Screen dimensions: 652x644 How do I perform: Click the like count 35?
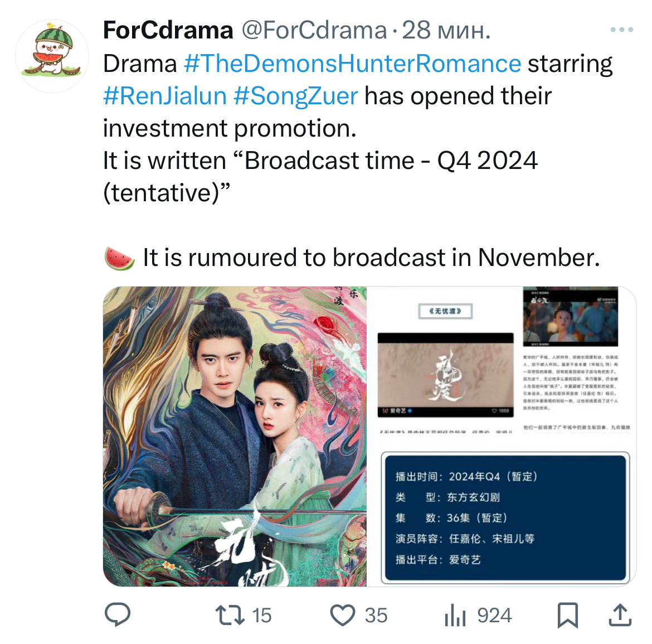(x=376, y=616)
